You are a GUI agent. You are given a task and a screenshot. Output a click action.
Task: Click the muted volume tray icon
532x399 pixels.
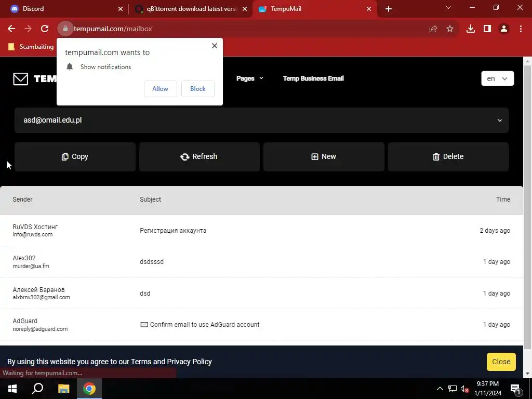click(x=465, y=389)
